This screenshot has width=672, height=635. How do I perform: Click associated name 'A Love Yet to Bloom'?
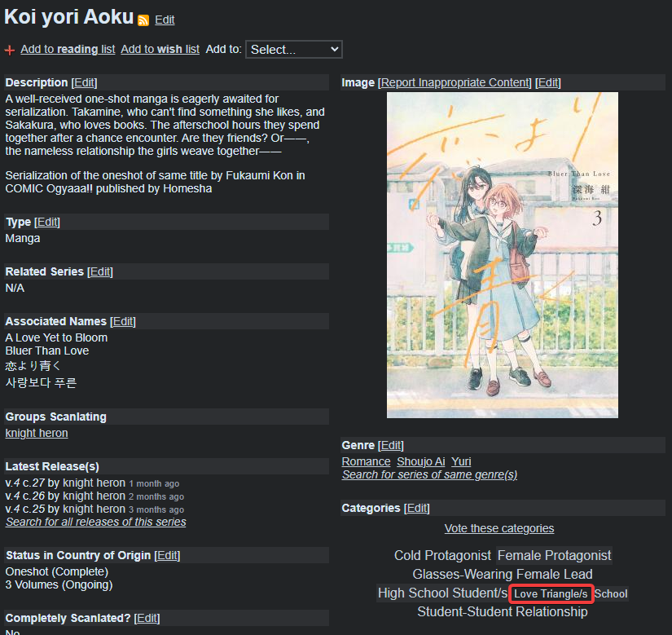tap(56, 337)
